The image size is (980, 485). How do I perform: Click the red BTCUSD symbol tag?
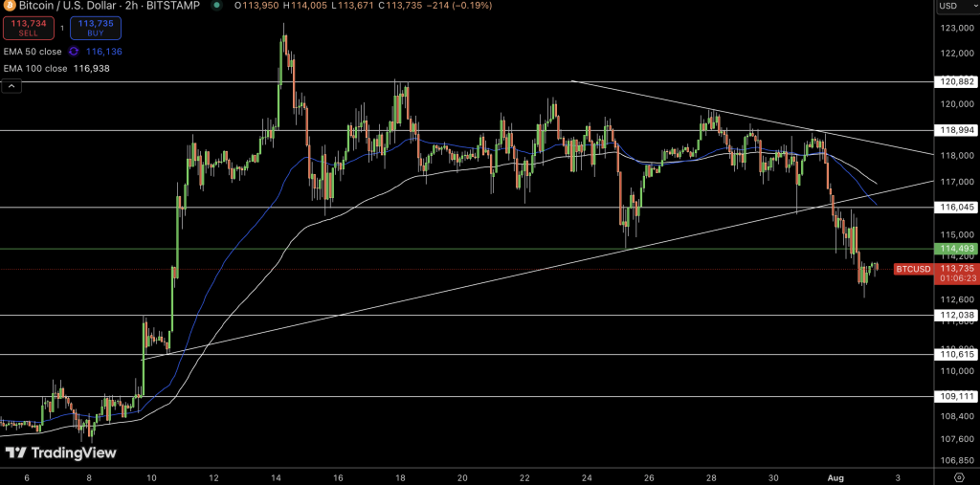coord(913,270)
